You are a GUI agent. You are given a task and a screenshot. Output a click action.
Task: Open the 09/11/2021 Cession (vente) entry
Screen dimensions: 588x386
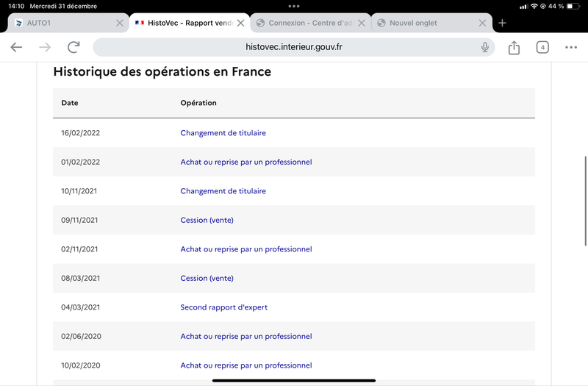click(207, 220)
